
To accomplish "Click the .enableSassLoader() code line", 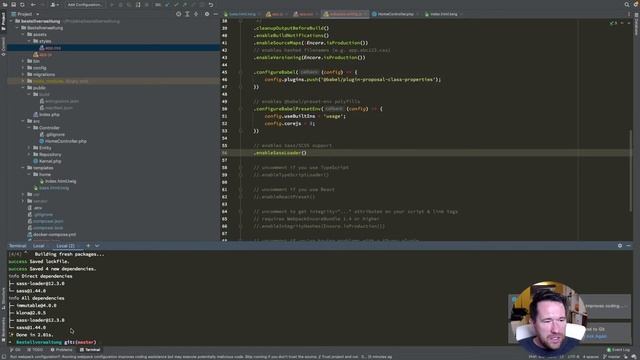I will (x=280, y=153).
